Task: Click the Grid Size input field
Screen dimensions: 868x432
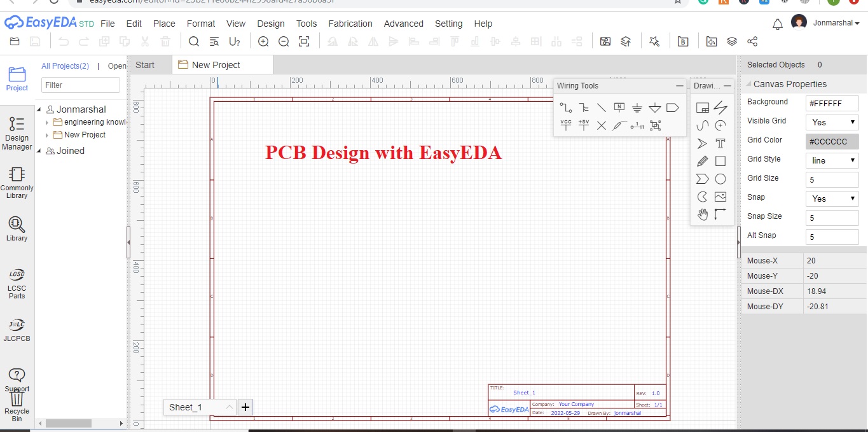Action: tap(832, 179)
